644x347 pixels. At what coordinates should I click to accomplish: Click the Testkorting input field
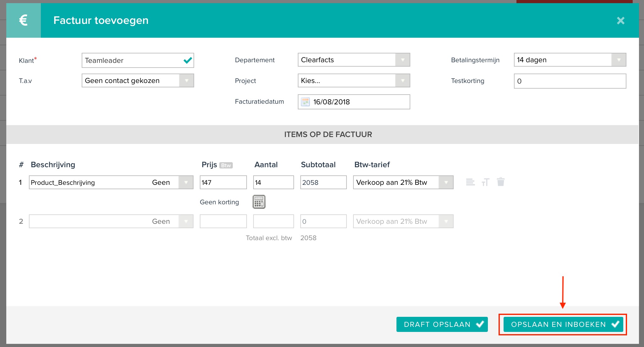(x=570, y=81)
